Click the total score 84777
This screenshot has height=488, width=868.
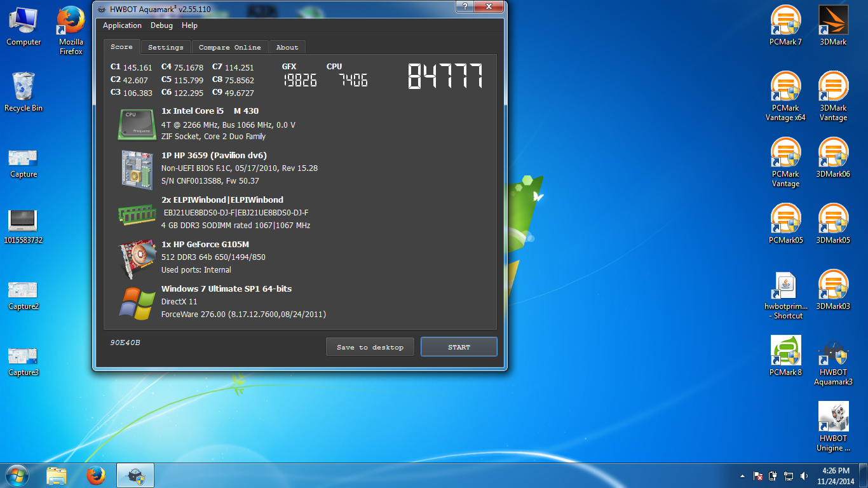click(x=445, y=77)
